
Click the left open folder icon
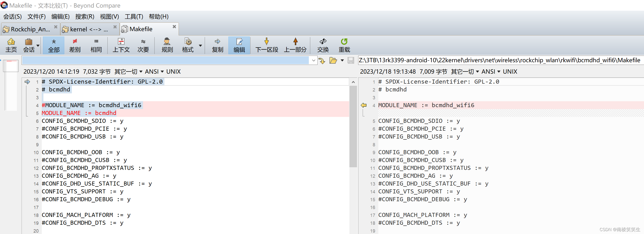click(x=333, y=61)
